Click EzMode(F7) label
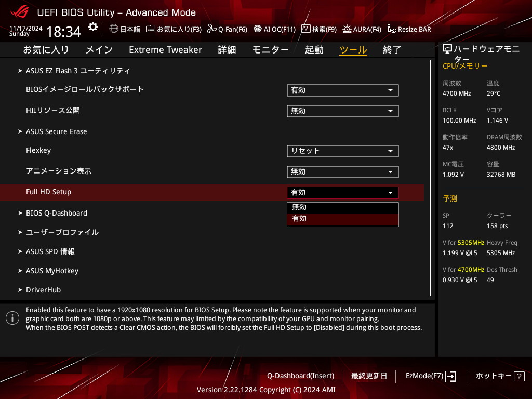This screenshot has height=399, width=532. (424, 376)
